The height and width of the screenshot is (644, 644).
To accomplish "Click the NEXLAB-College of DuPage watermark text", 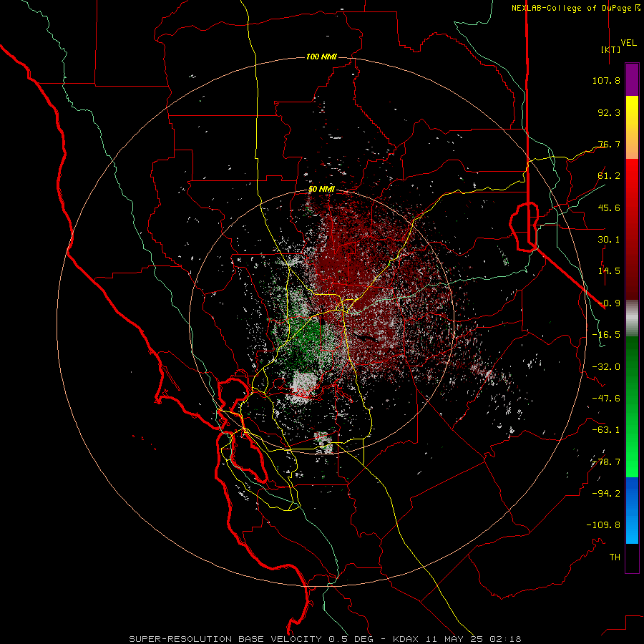I will click(x=575, y=8).
